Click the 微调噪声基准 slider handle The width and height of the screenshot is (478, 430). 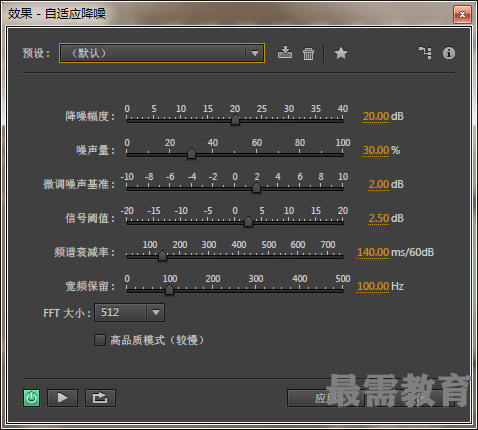(x=256, y=188)
